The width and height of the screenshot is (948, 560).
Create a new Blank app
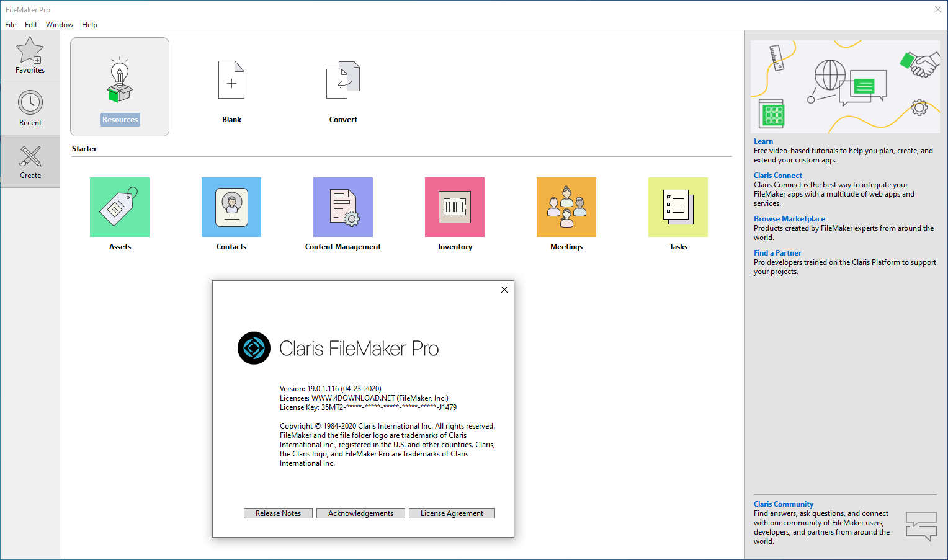click(231, 90)
